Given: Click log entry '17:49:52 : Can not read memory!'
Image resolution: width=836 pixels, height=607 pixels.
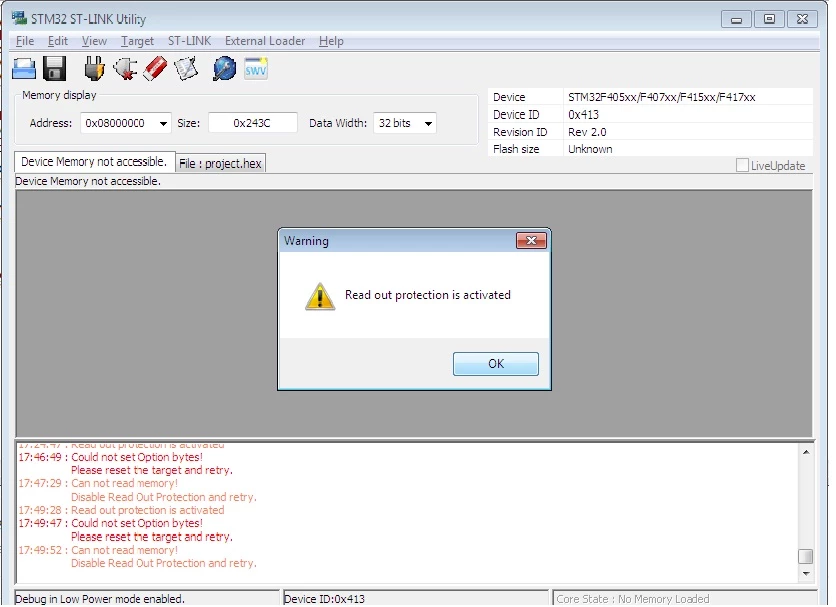Looking at the screenshot, I should [x=98, y=550].
